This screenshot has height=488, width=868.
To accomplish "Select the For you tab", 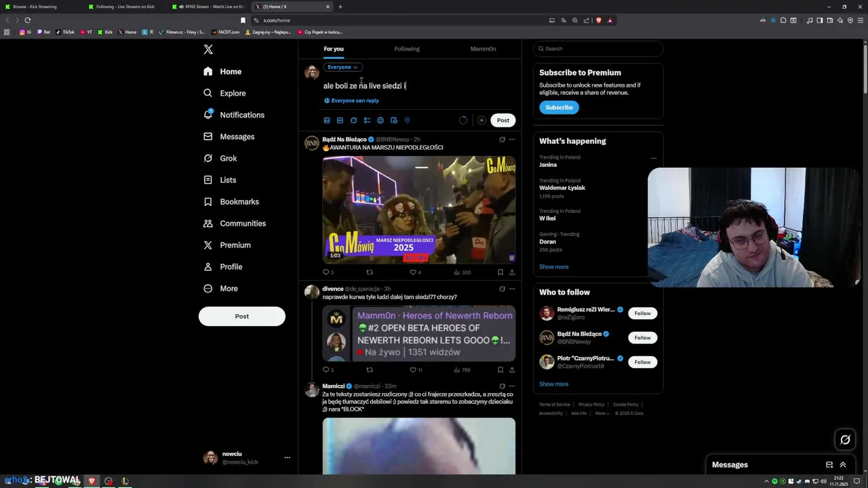I will pos(334,49).
